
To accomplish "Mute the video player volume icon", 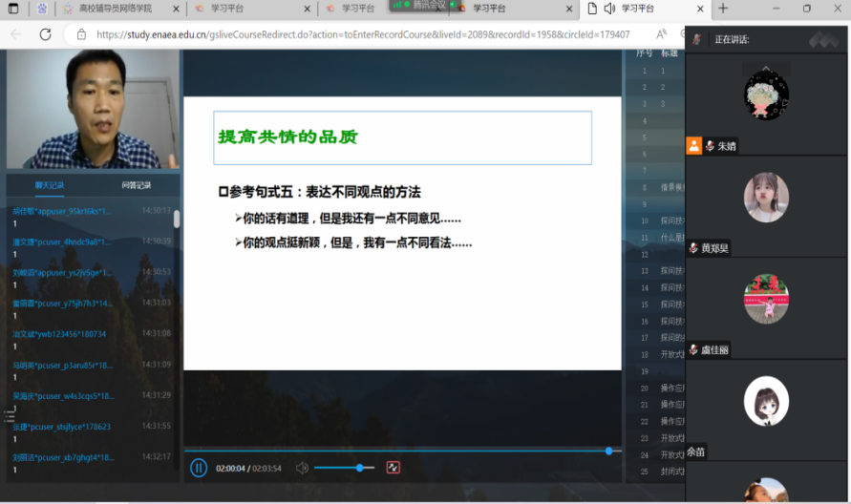I will (302, 468).
